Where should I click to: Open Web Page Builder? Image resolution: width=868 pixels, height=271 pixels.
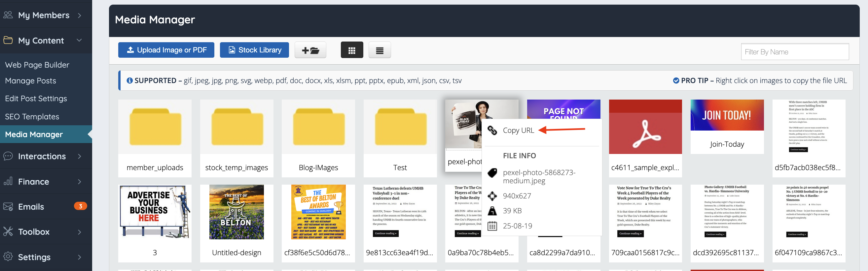[x=37, y=65]
